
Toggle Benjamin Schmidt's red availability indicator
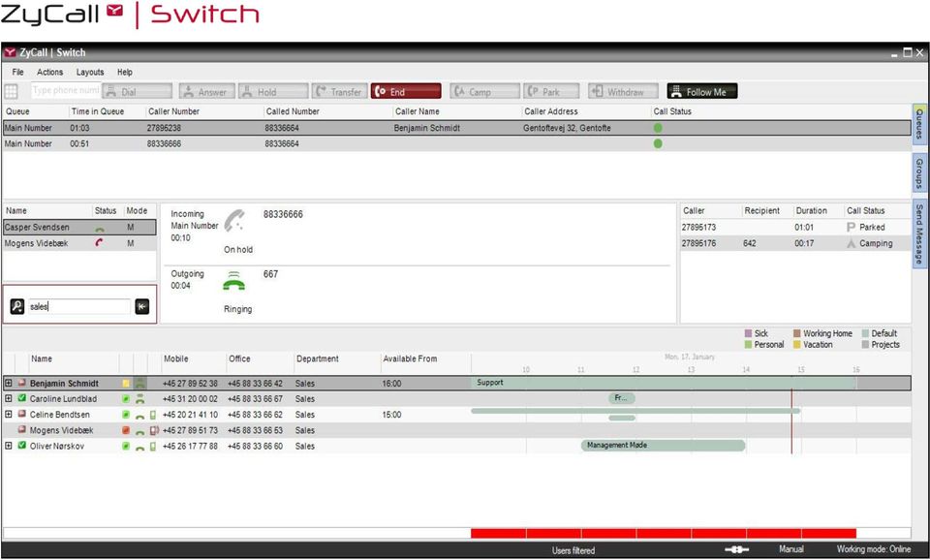coord(22,384)
